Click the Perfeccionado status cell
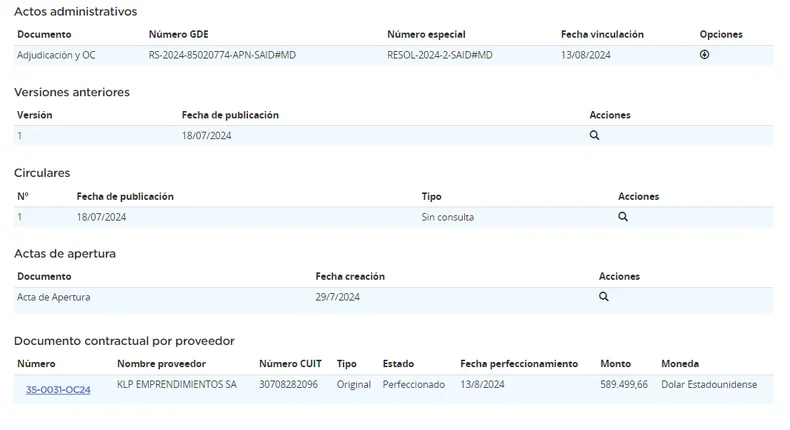This screenshot has width=790, height=430. click(413, 384)
